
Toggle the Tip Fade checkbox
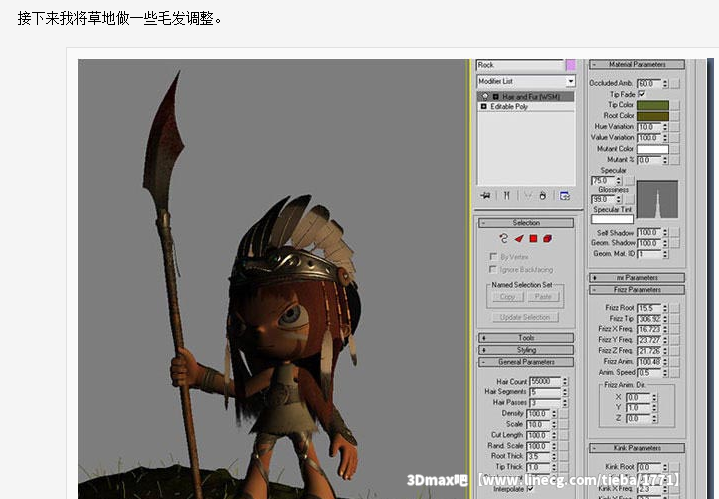[642, 94]
